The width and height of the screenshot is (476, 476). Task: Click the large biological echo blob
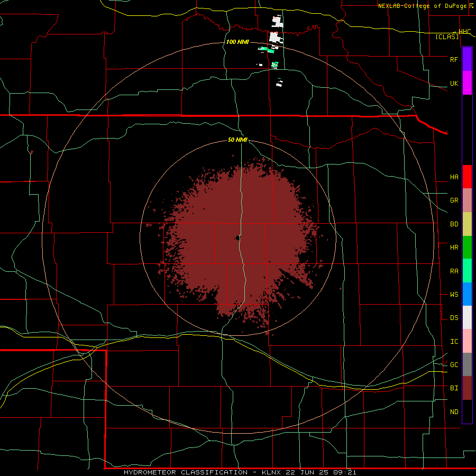click(237, 243)
